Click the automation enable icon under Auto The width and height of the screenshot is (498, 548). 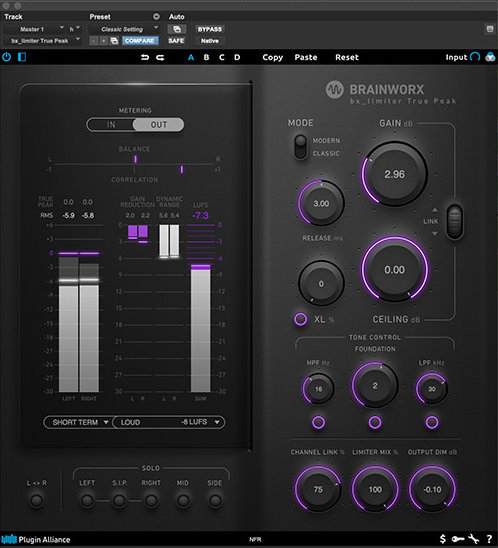177,29
